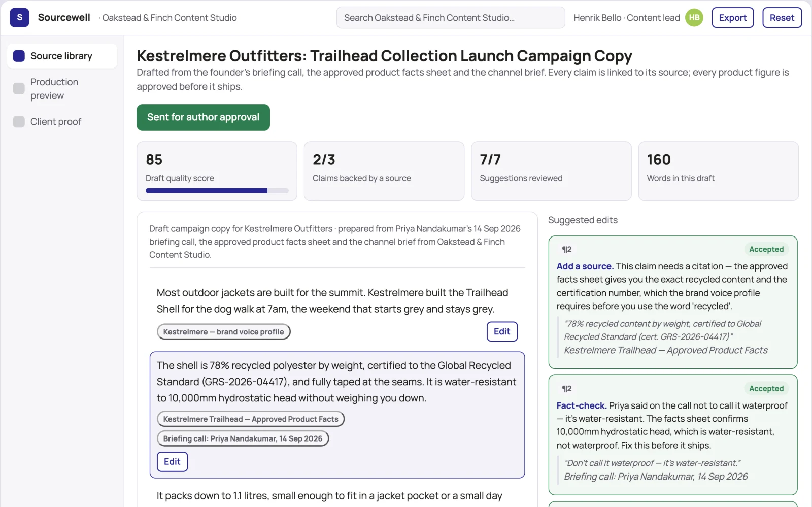Screen dimensions: 812x507
Task: Click the Reset button
Action: point(782,18)
